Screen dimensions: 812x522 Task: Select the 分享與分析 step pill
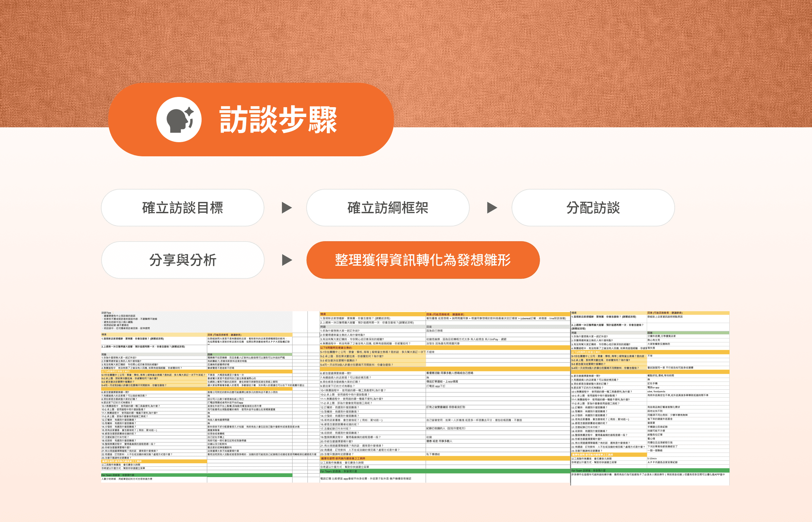(182, 260)
